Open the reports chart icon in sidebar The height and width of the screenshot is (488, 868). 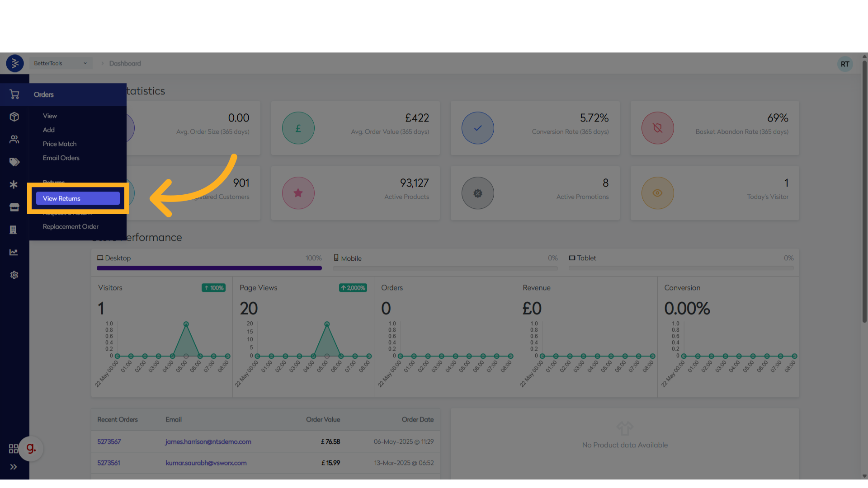point(14,252)
